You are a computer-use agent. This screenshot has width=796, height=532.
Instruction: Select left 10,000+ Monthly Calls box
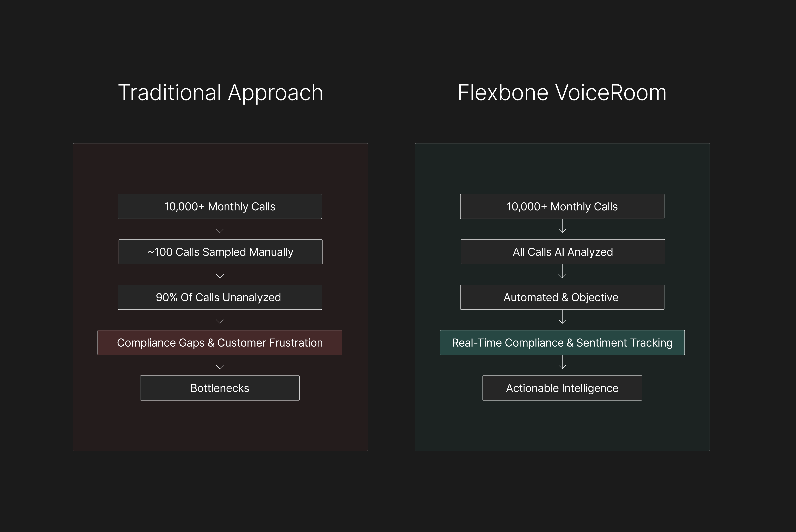[220, 206]
